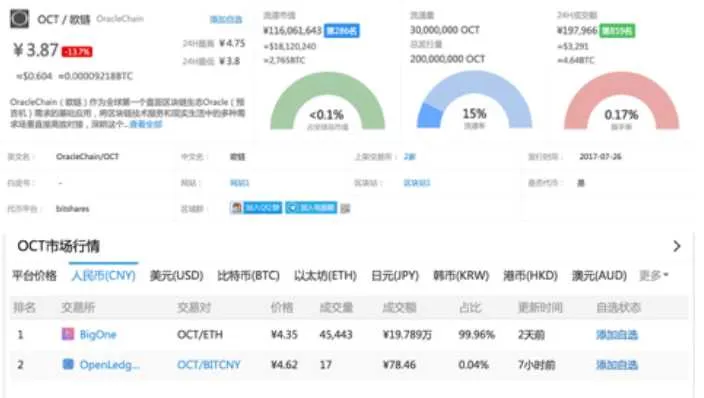Click the 成交量 column header

pyautogui.click(x=336, y=307)
